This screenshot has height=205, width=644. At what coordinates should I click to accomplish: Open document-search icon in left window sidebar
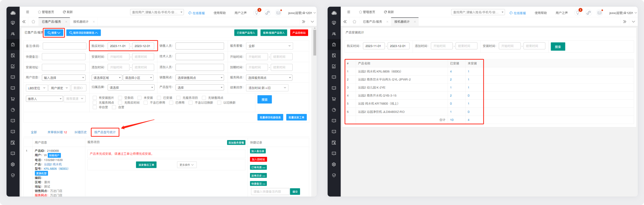(13, 55)
